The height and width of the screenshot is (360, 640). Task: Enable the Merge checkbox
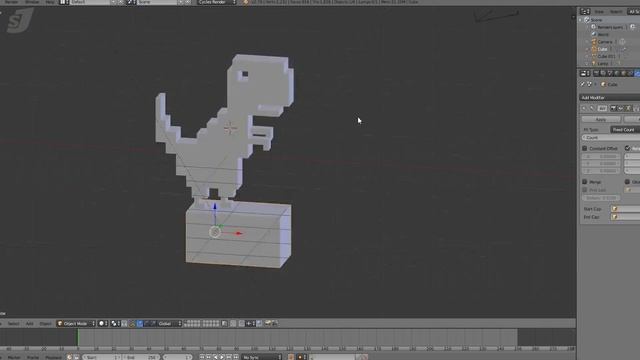click(x=584, y=182)
